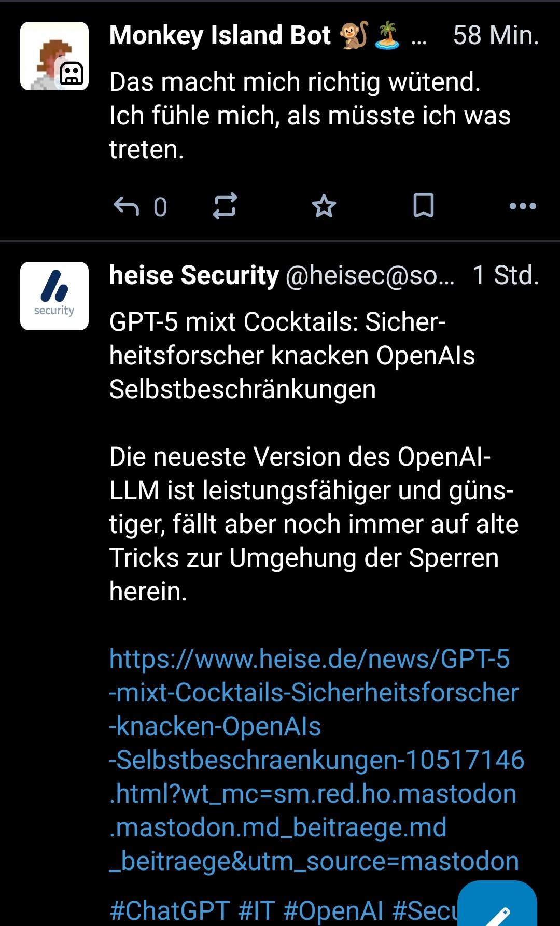Boost the Monkey Island Bot post
The height and width of the screenshot is (926, 560).
pyautogui.click(x=225, y=206)
